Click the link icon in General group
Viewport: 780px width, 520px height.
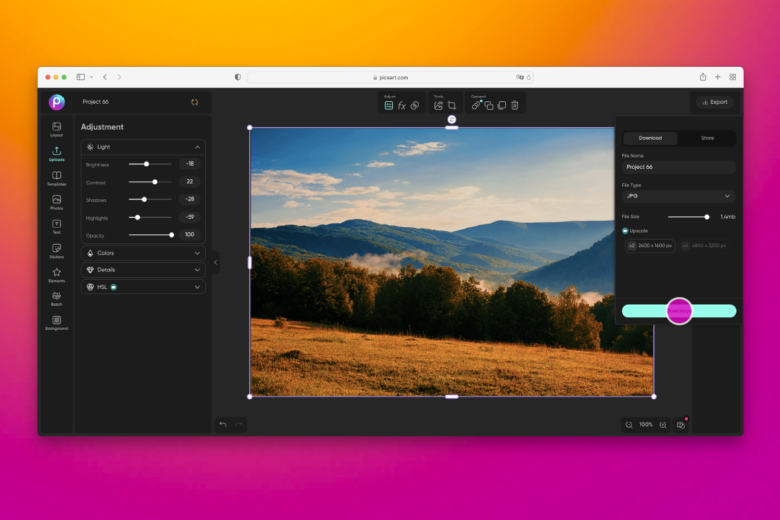pos(476,105)
